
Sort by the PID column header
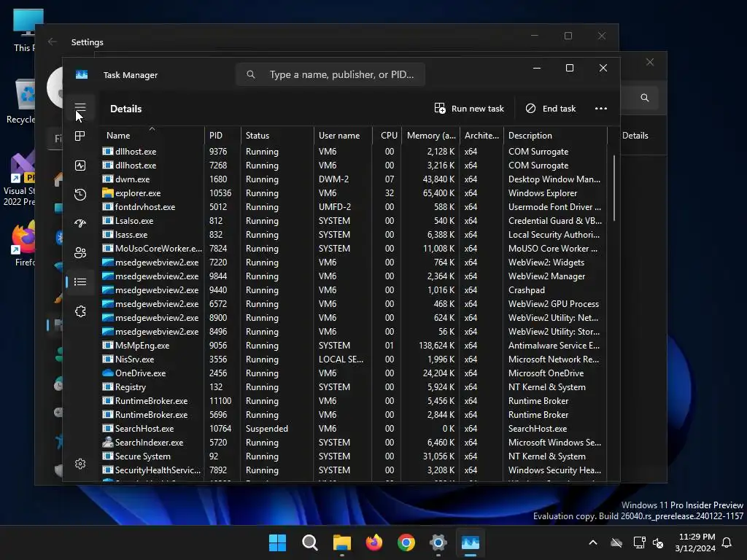point(222,135)
